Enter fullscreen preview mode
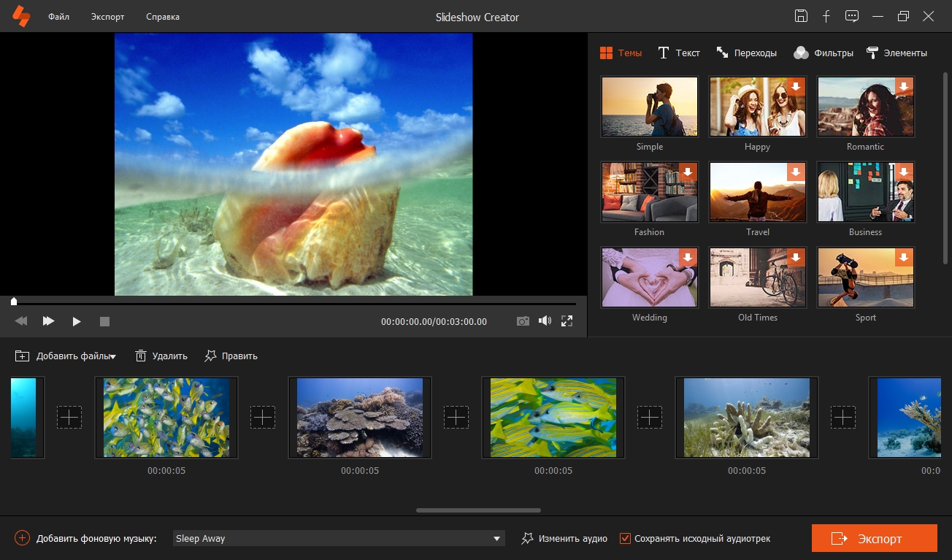This screenshot has height=560, width=952. (567, 321)
